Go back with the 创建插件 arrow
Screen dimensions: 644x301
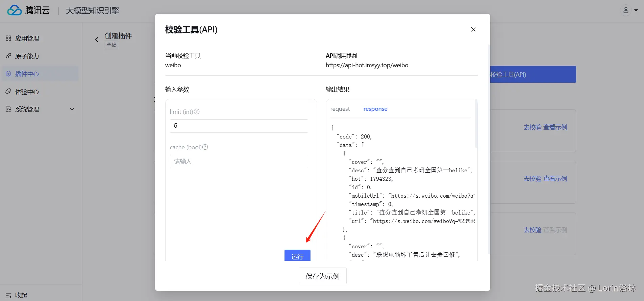(x=97, y=40)
